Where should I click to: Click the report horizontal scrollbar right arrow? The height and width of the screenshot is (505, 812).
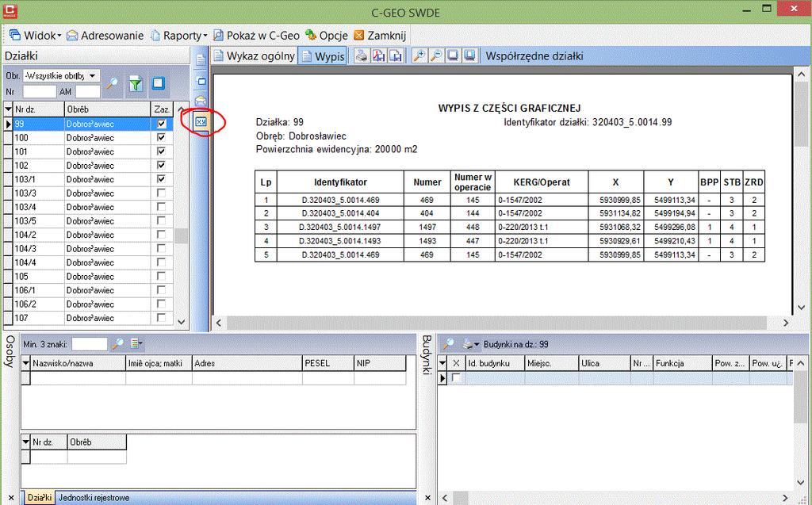(786, 323)
